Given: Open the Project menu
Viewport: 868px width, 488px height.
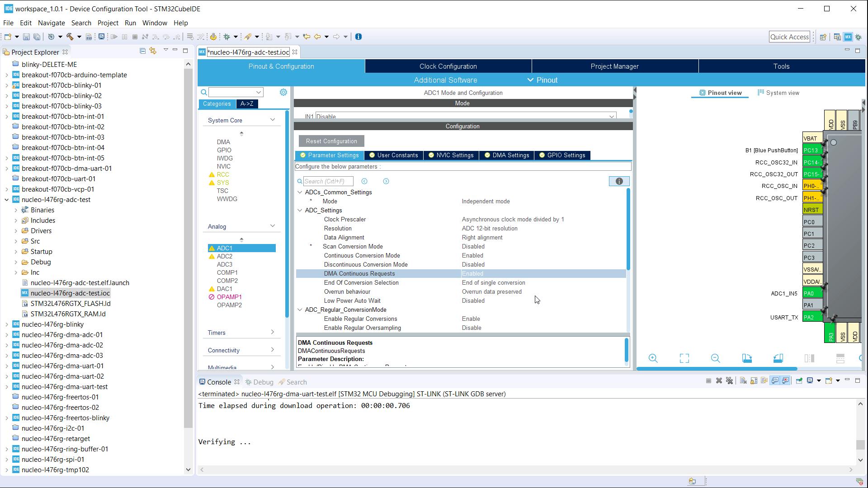Looking at the screenshot, I should coord(108,23).
